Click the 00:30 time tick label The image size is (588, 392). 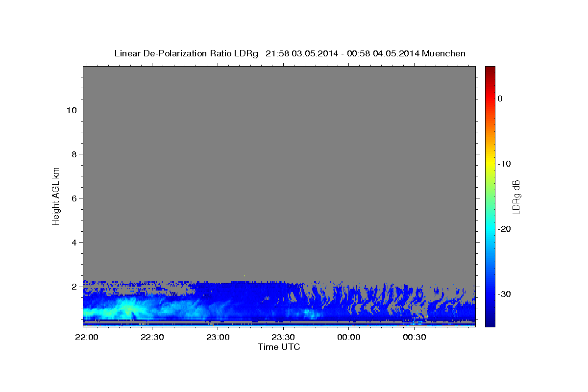click(414, 338)
